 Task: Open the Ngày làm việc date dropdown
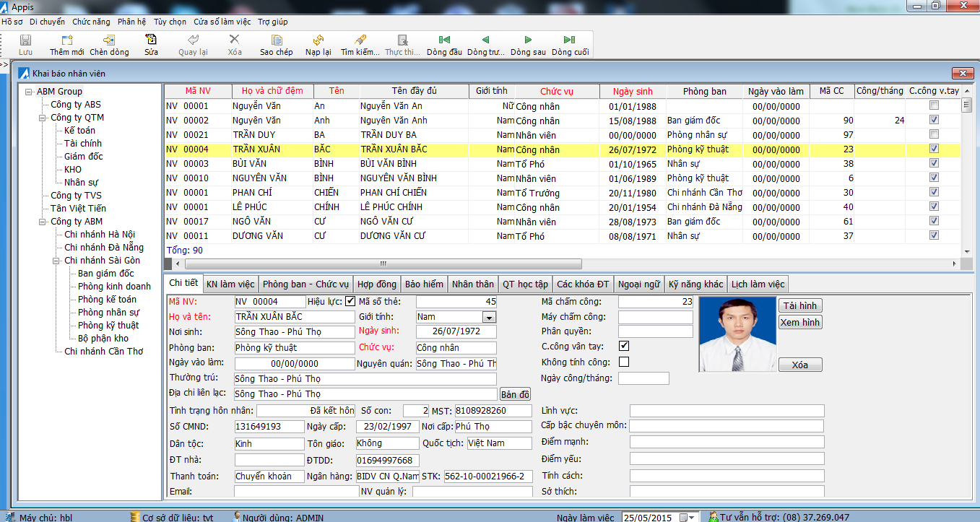[x=692, y=517]
